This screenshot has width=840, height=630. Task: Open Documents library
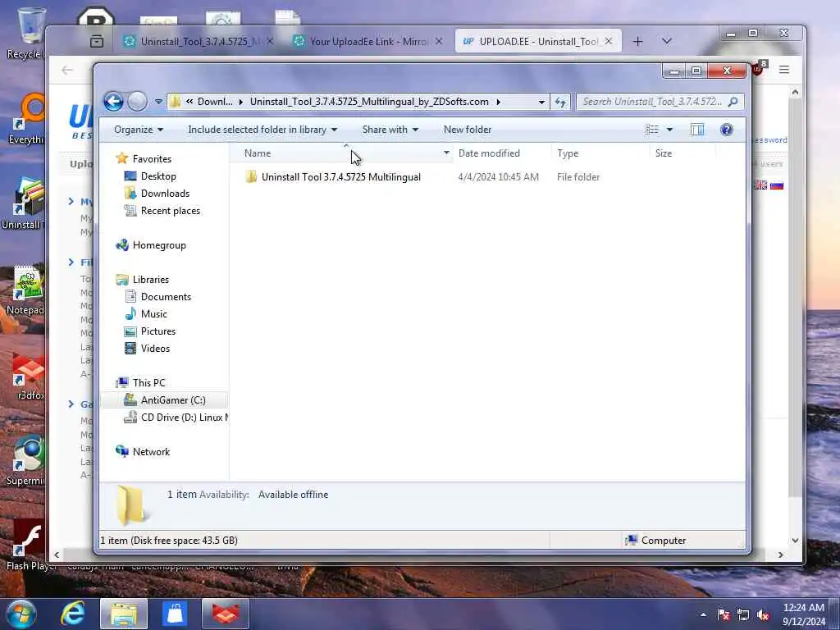pos(166,297)
